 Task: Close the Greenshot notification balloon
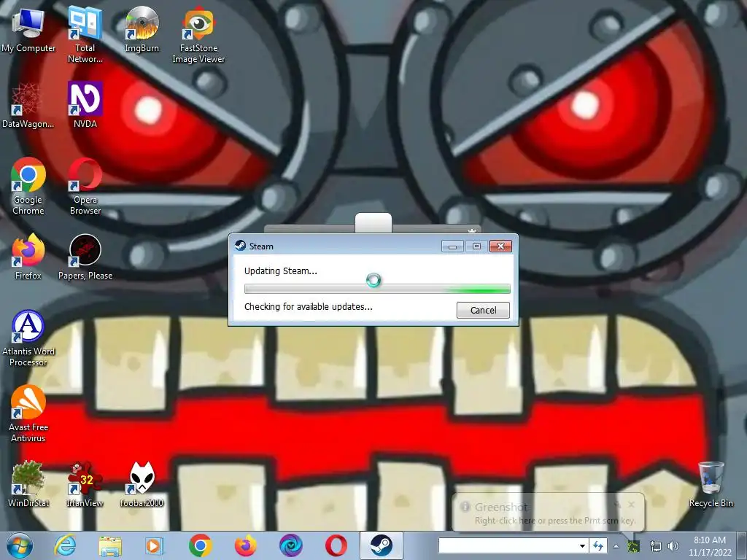tap(631, 505)
